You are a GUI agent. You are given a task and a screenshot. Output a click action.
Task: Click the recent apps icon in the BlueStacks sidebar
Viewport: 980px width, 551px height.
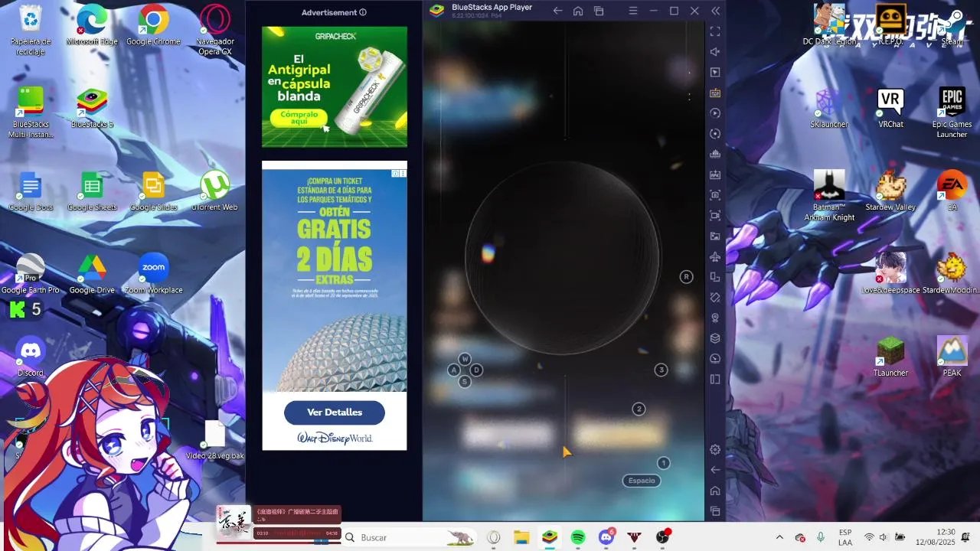[x=715, y=511]
